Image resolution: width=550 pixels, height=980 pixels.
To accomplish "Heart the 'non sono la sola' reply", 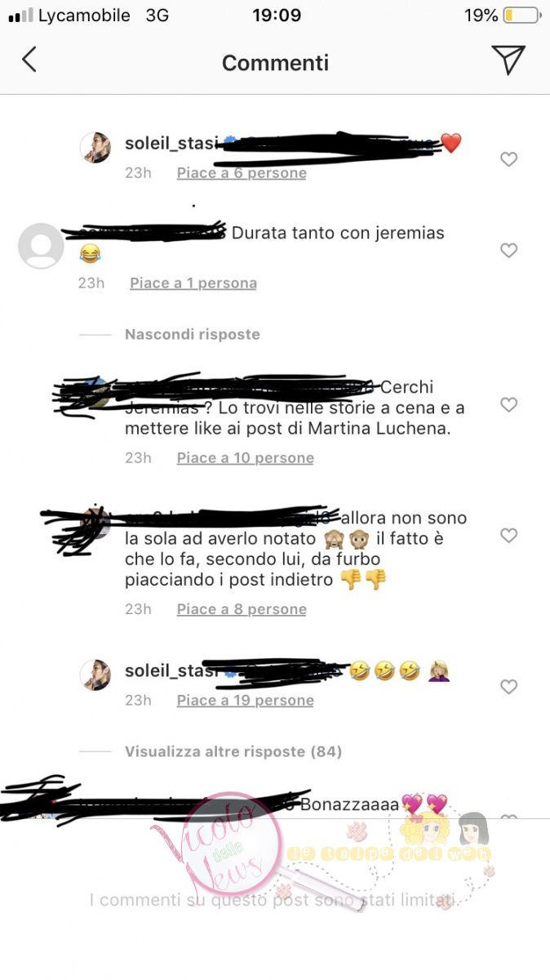I will pos(508,535).
